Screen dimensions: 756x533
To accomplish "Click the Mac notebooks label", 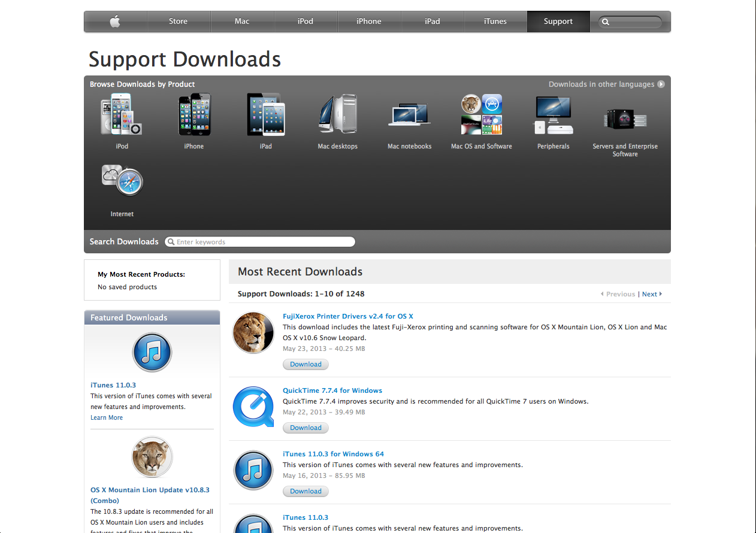I will pos(410,146).
